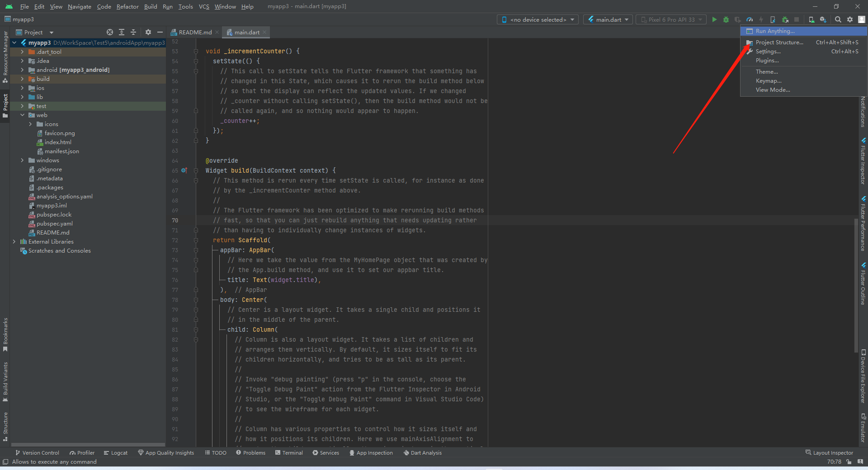Open the main.dart run configuration dropdown
This screenshot has height=470, width=868.
[608, 19]
